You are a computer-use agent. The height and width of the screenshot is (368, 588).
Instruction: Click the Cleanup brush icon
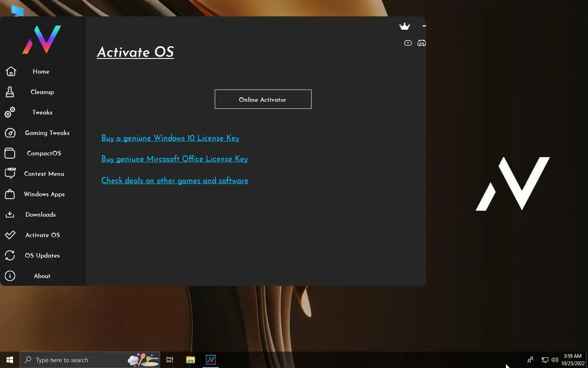10,92
